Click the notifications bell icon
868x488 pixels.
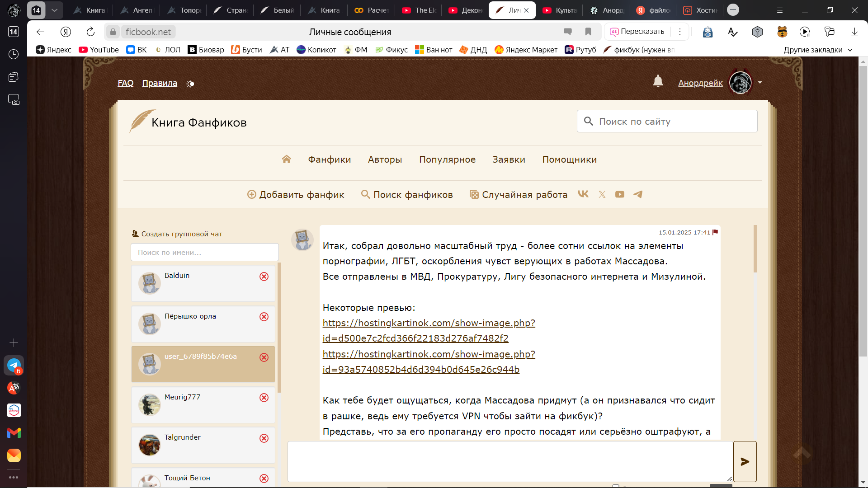click(x=658, y=81)
